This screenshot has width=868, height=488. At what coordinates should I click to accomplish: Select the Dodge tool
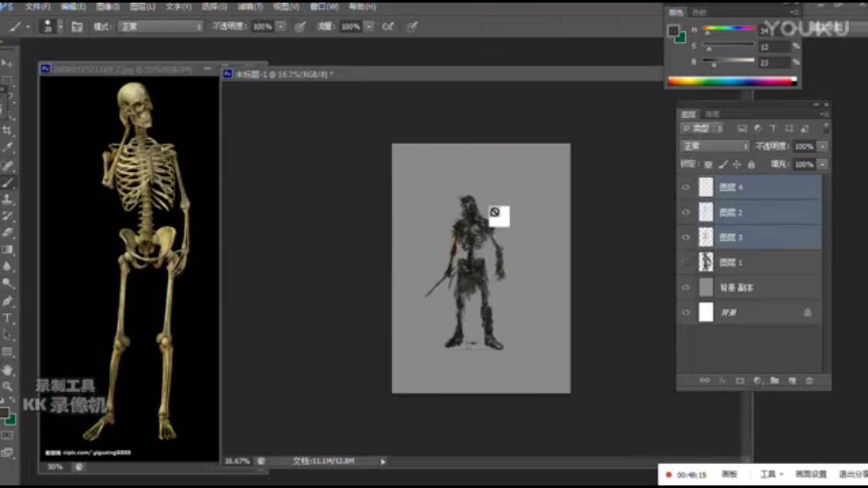[7, 283]
